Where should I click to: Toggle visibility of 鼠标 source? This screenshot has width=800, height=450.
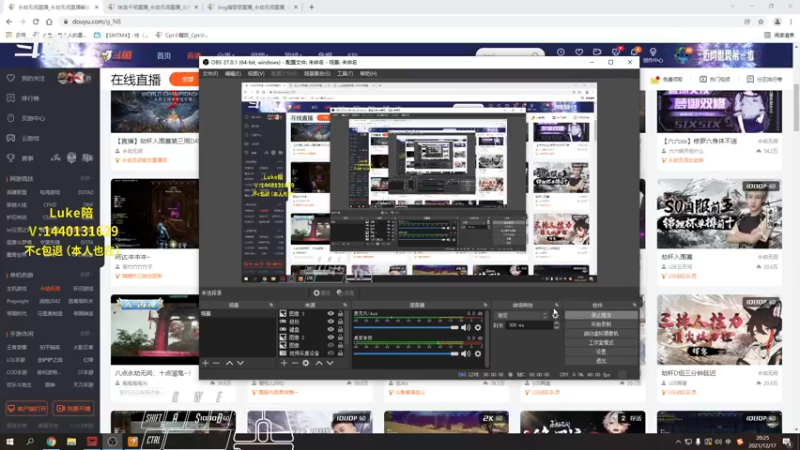click(331, 321)
